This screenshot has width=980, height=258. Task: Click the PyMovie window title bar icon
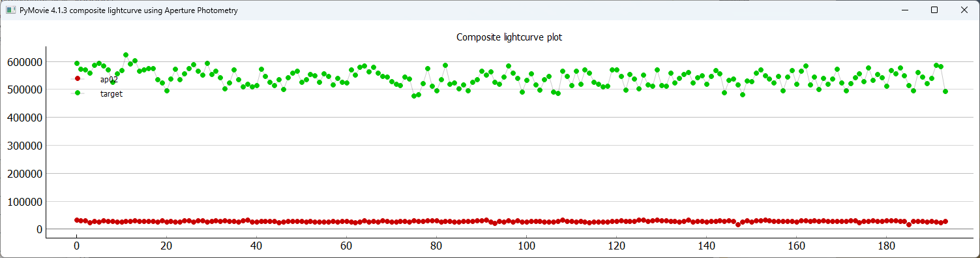pos(10,10)
